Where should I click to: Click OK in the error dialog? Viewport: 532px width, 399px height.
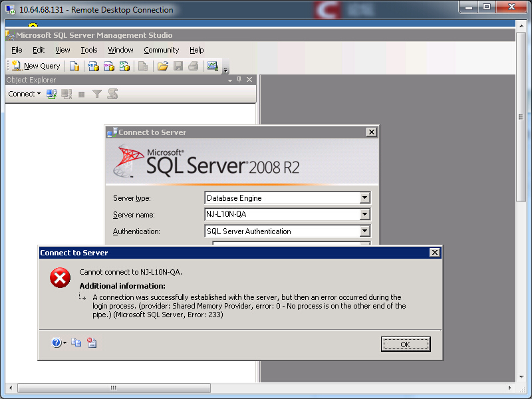[x=406, y=344]
